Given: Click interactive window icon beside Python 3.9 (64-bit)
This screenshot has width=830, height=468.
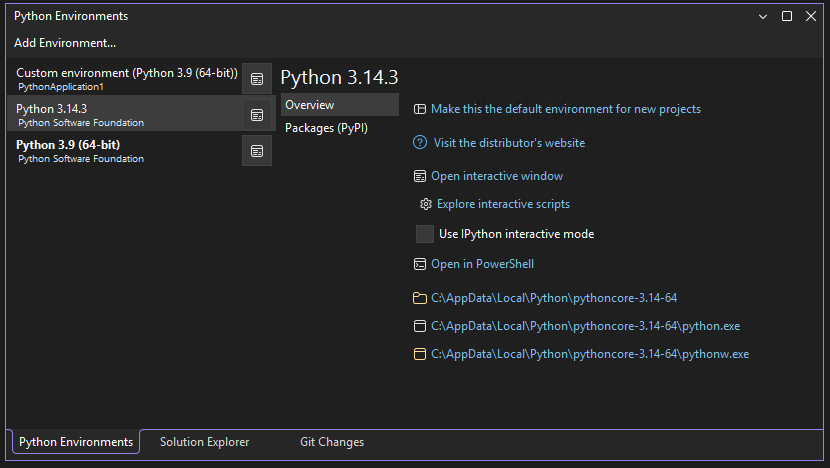Looking at the screenshot, I should [257, 151].
